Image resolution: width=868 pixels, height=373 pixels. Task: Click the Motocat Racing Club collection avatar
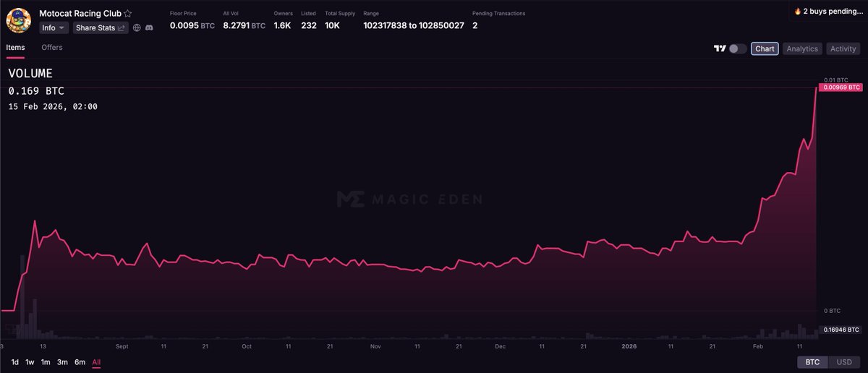coord(18,20)
